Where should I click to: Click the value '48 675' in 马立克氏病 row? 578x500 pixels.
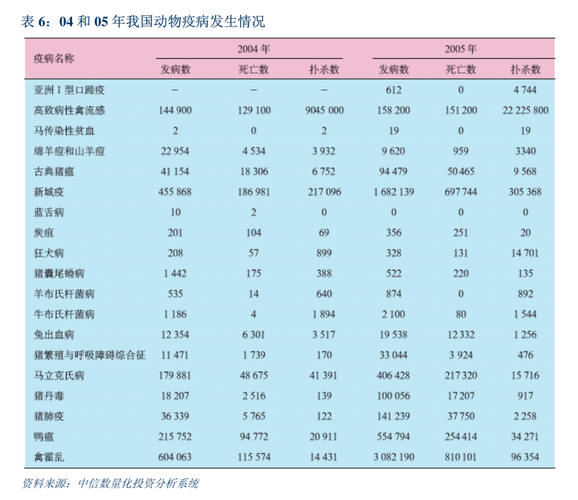pos(254,376)
